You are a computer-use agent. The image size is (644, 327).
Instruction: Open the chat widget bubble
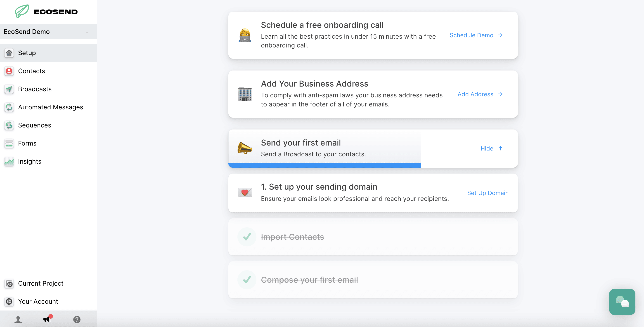pyautogui.click(x=622, y=301)
